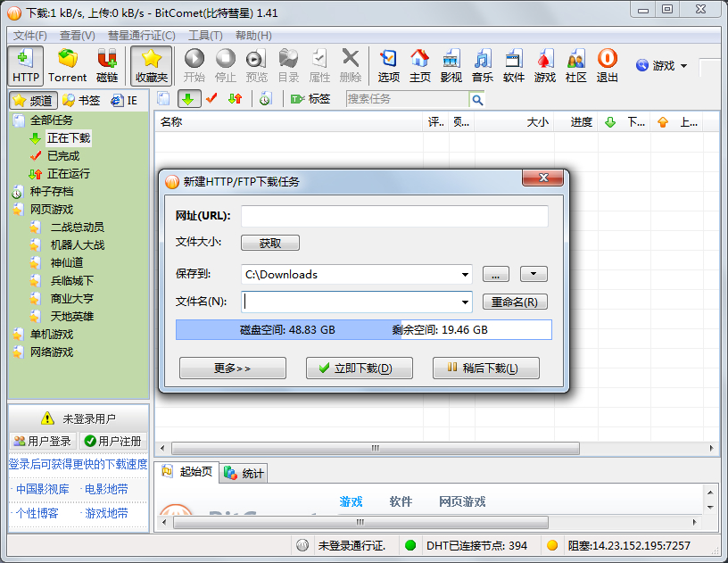Go to 主页 home page icon
This screenshot has height=563, width=728.
click(x=419, y=66)
